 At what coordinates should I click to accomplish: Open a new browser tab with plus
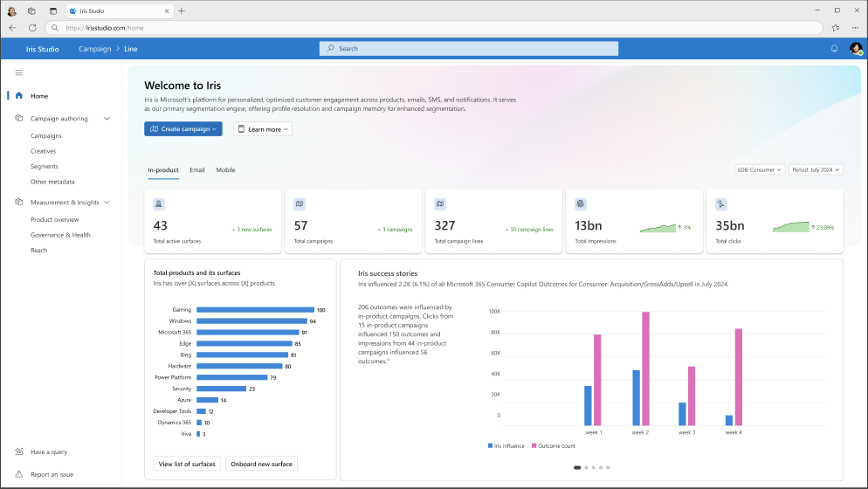pos(182,10)
